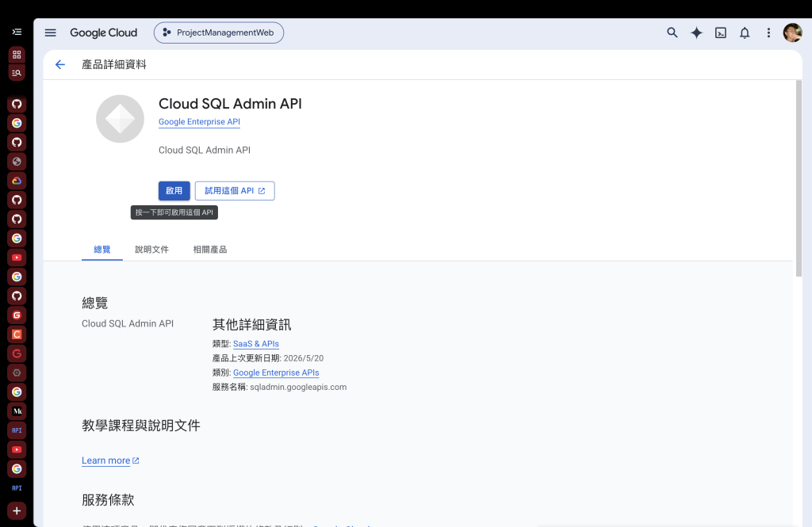Screen dimensions: 812x527
Task: Open ProjectManagementWeb project selector
Action: (x=219, y=32)
